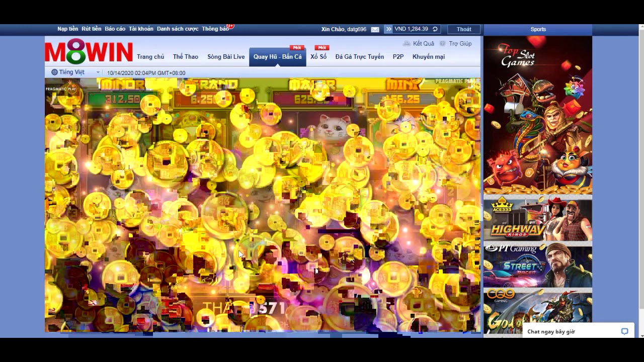Open the Highway Kings game banner
Screen dimensions: 644x362
pyautogui.click(x=538, y=219)
